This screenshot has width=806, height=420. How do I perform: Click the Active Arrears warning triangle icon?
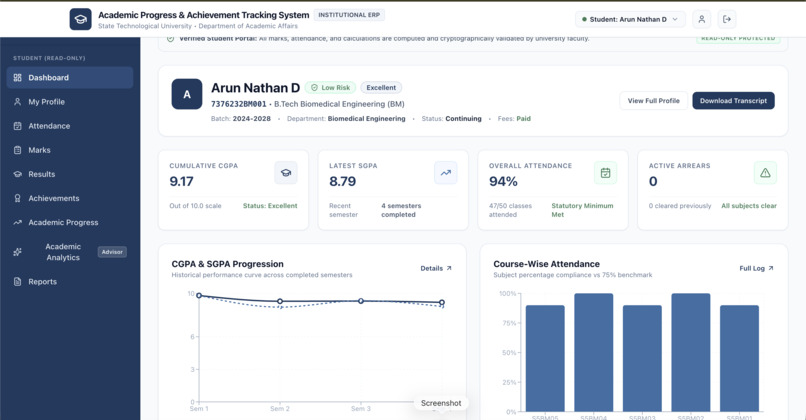pos(765,173)
